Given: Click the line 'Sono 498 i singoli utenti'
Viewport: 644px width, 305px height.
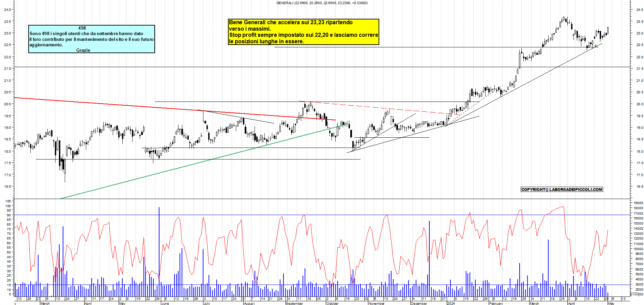Looking at the screenshot, I should pos(86,33).
